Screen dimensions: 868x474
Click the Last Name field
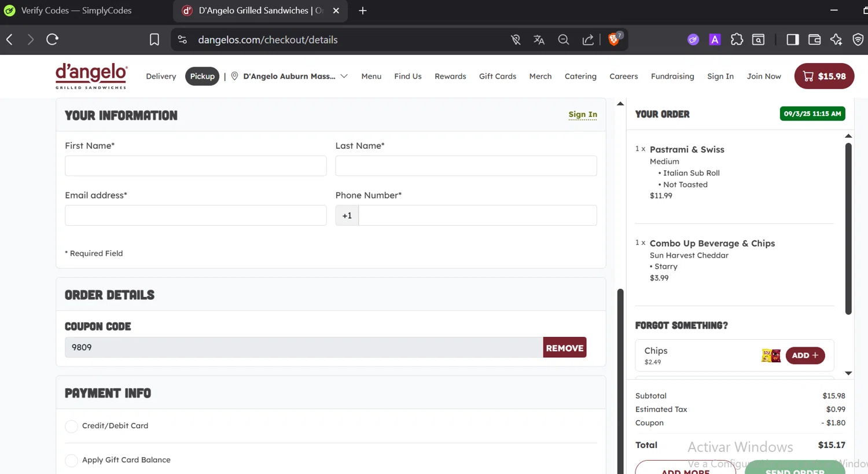click(466, 166)
